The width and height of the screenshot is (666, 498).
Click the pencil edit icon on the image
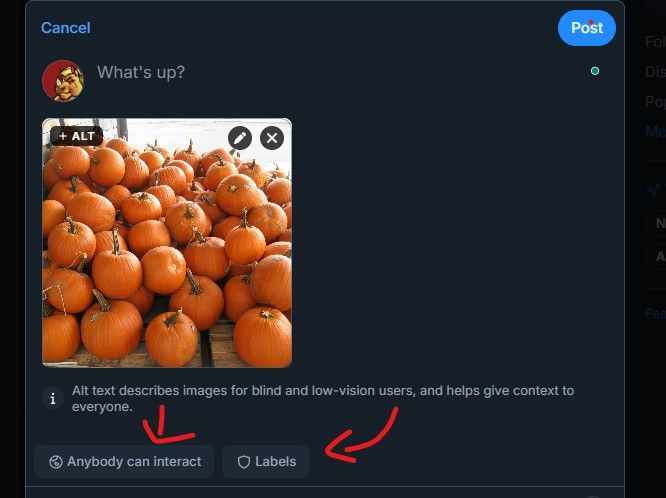(x=239, y=138)
